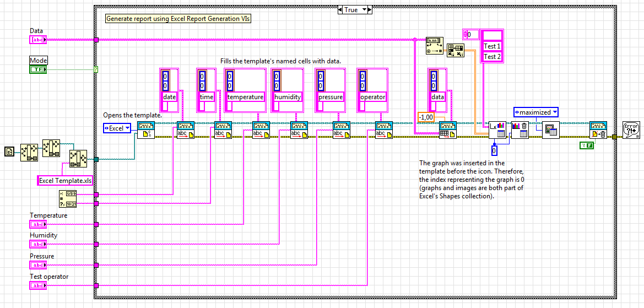Click Set Report Text VI below humidity cluster
The width and height of the screenshot is (644, 308).
click(x=299, y=130)
